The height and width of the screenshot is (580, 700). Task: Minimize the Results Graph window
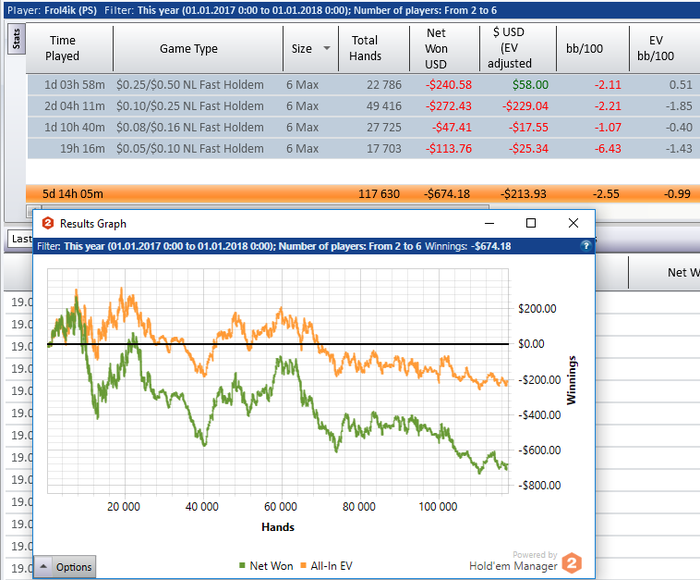click(489, 223)
